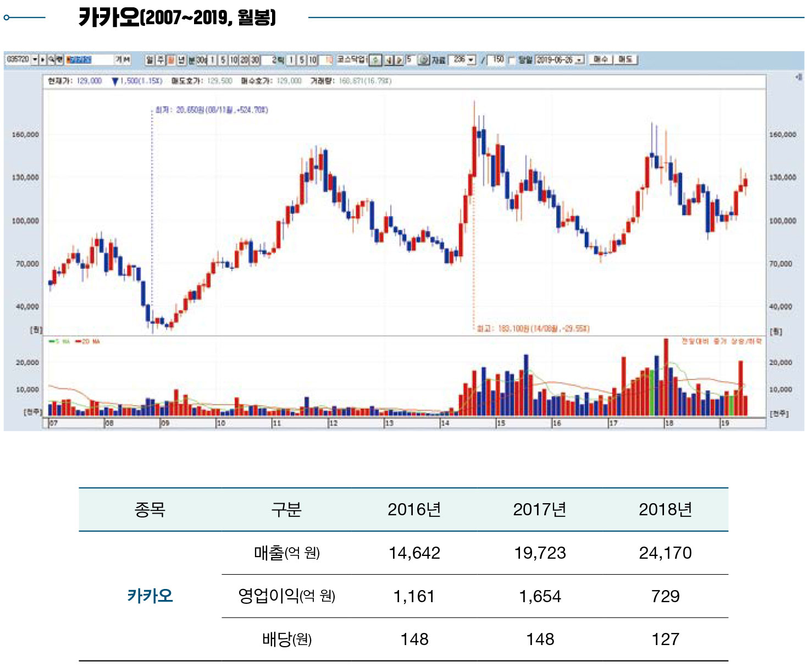
Task: Choose the 20-minute interval button
Action: click(x=244, y=60)
